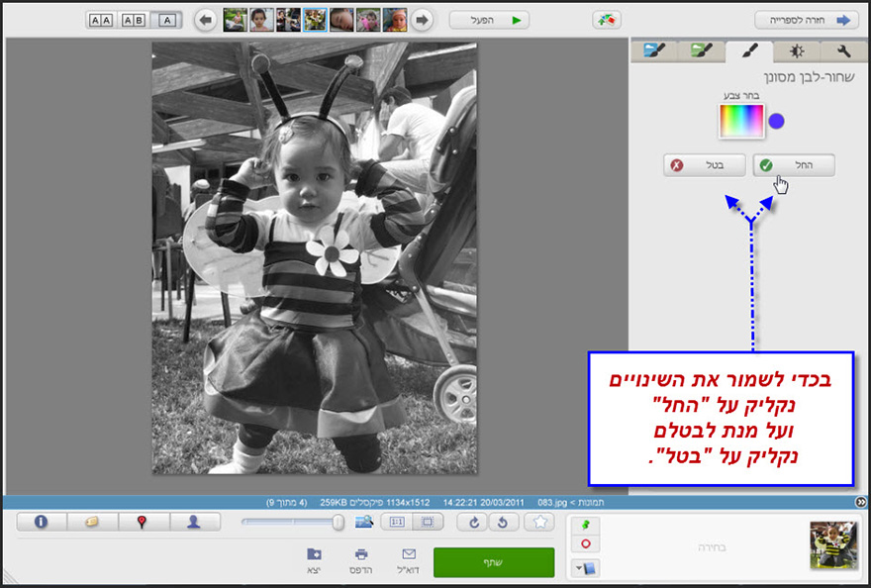The height and width of the screenshot is (588, 871).
Task: Switch to the A B comparison view
Action: (134, 19)
